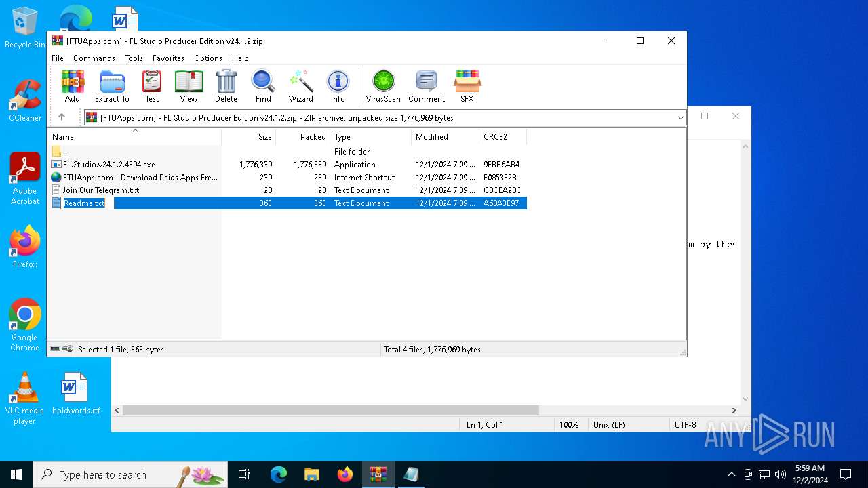This screenshot has height=488, width=868.
Task: Sort by Size column header
Action: [x=249, y=137]
